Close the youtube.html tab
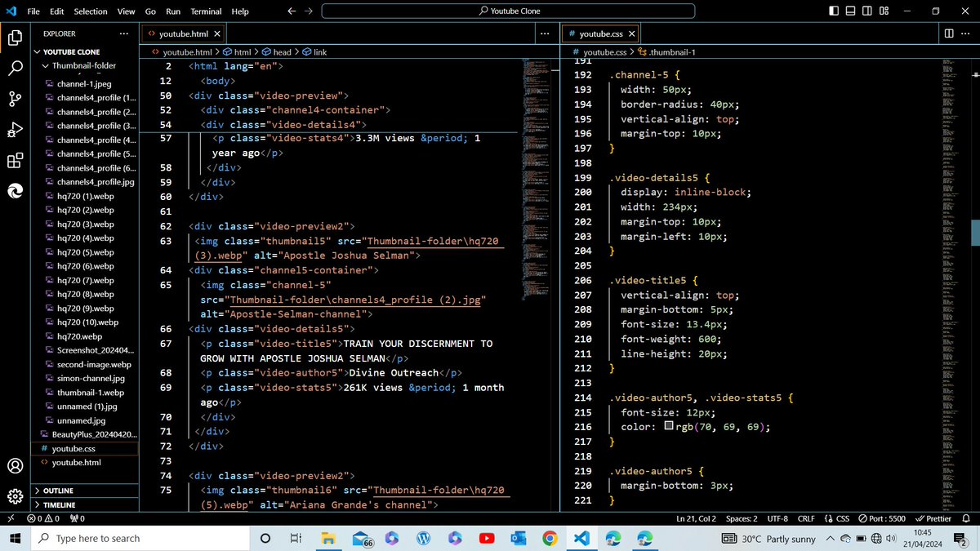Screen dimensions: 980x551 click(216, 34)
